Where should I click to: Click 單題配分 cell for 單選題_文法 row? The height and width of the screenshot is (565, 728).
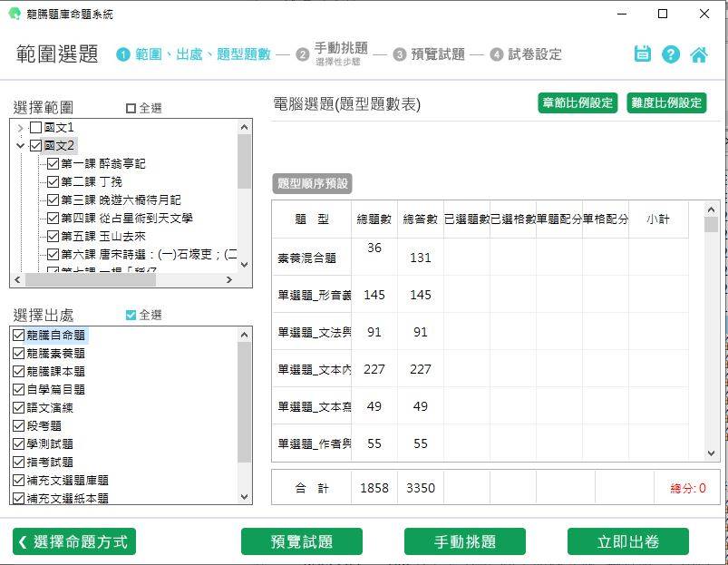(559, 332)
